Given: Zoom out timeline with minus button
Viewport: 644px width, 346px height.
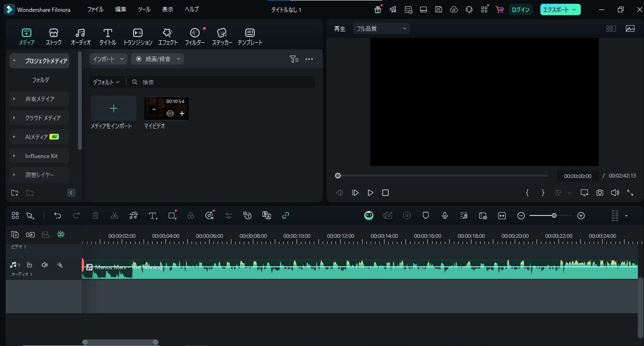Looking at the screenshot, I should [521, 215].
